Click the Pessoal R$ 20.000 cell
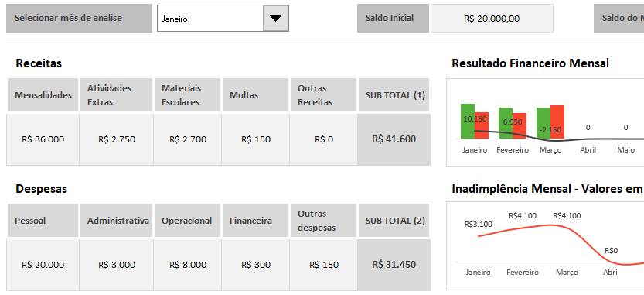 click(x=43, y=265)
